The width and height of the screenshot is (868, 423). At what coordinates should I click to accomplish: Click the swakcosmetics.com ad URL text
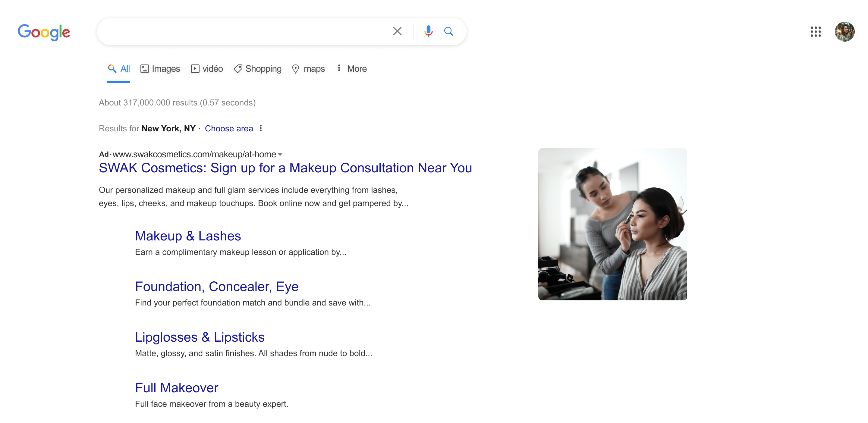[194, 154]
